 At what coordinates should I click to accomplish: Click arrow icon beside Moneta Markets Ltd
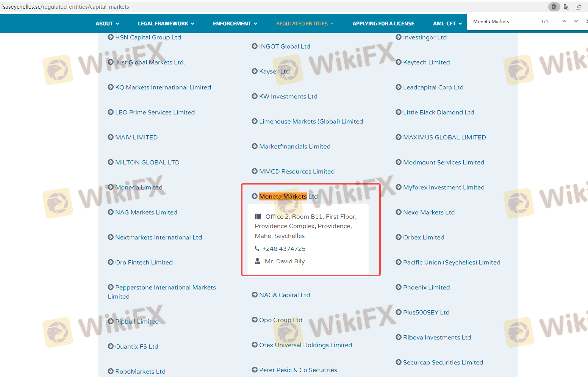255,196
